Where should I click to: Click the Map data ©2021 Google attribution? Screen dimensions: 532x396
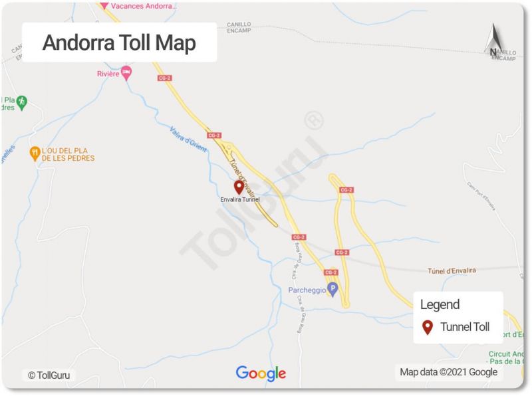click(x=448, y=372)
